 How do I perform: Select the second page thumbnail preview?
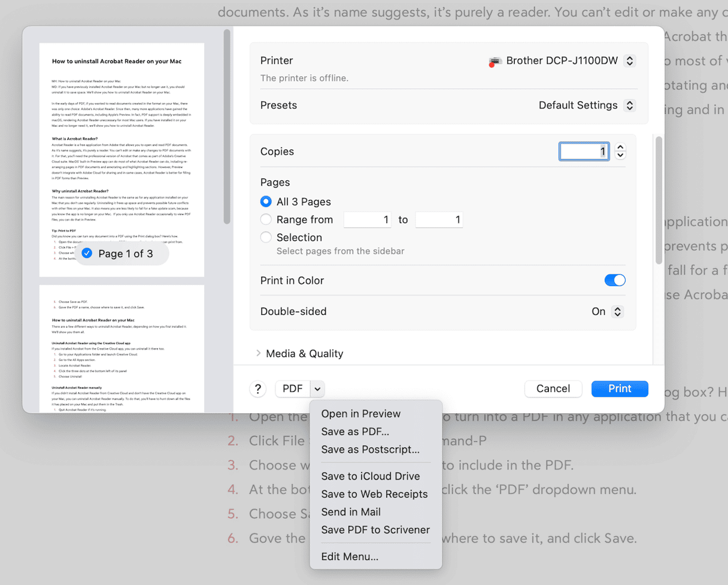click(x=122, y=348)
